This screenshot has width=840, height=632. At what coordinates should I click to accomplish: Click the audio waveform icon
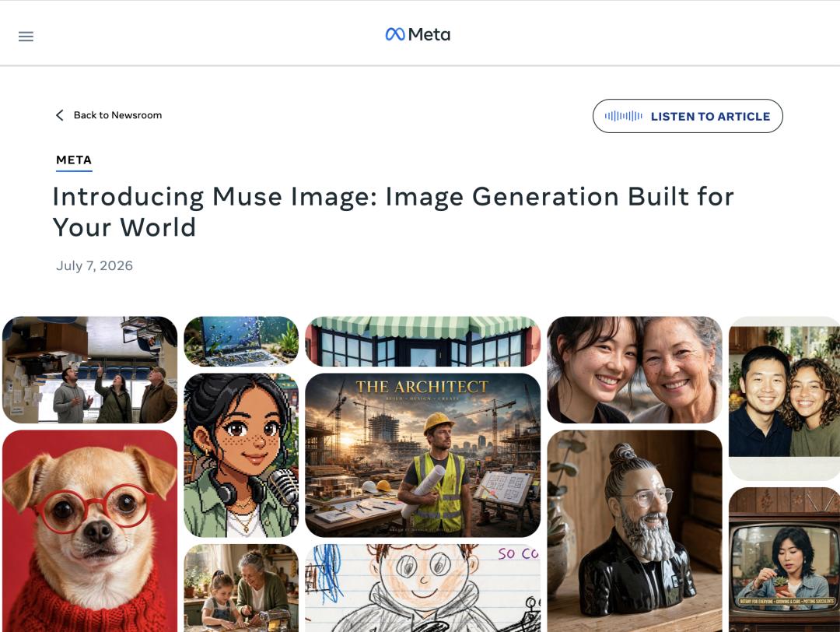click(x=623, y=116)
